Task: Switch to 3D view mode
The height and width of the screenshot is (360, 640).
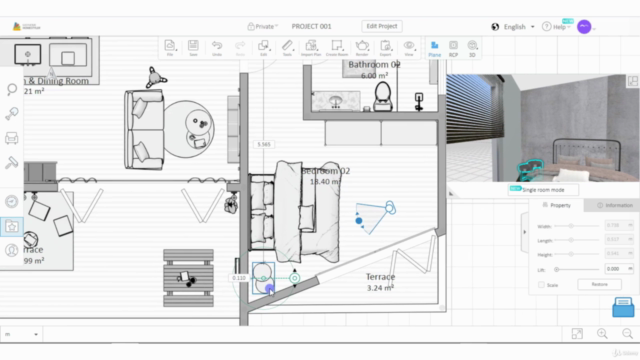Action: pos(472,49)
